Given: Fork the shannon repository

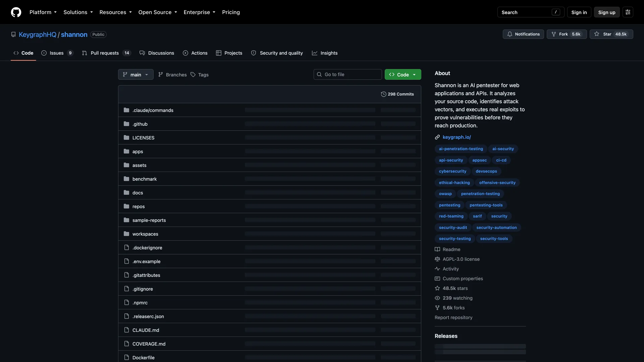Looking at the screenshot, I should (567, 34).
